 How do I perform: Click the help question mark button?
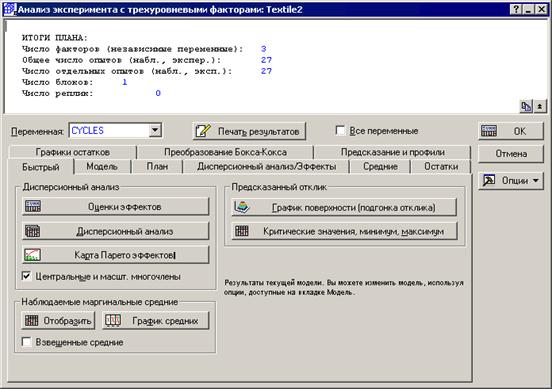(x=516, y=10)
